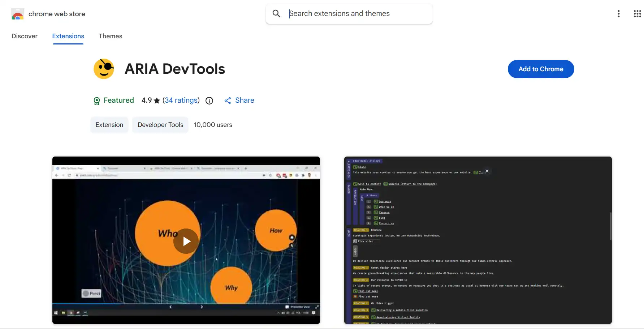This screenshot has width=644, height=329.
Task: Go back in the carousel with the left arrow
Action: tap(170, 306)
